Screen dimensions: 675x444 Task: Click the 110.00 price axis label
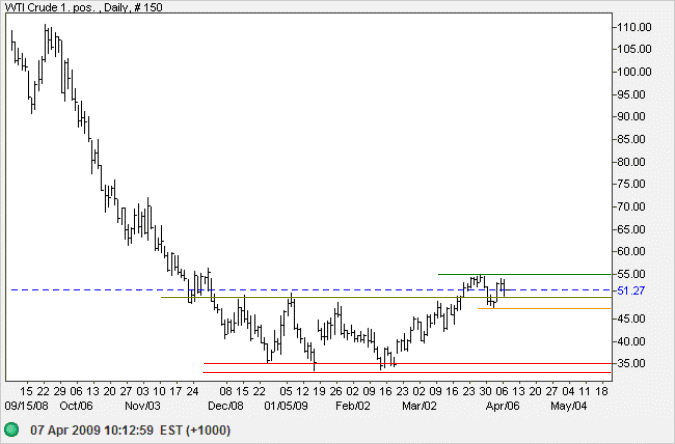tap(634, 27)
